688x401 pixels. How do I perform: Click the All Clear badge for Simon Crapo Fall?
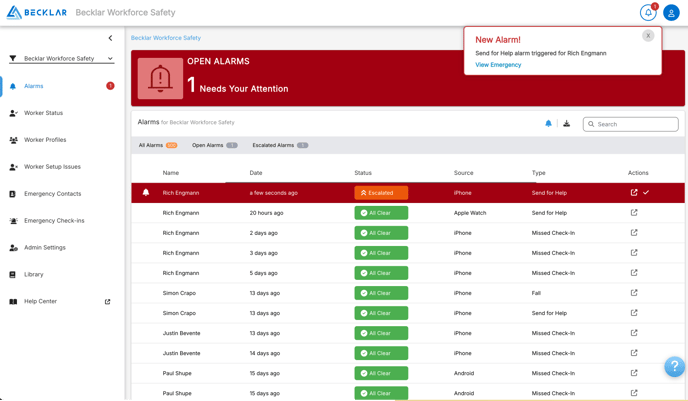(x=381, y=293)
